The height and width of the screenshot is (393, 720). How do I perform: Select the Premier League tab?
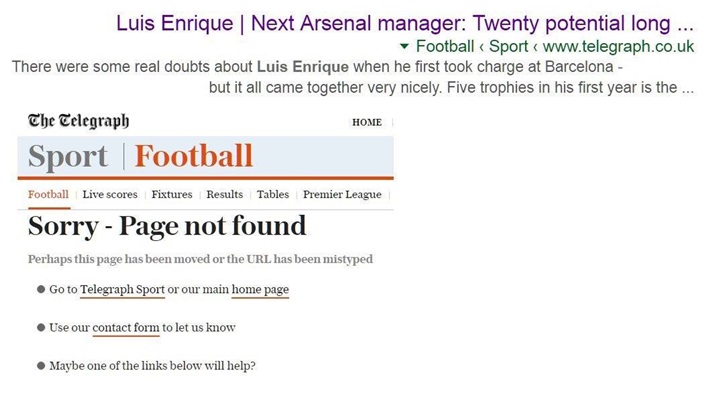(342, 195)
